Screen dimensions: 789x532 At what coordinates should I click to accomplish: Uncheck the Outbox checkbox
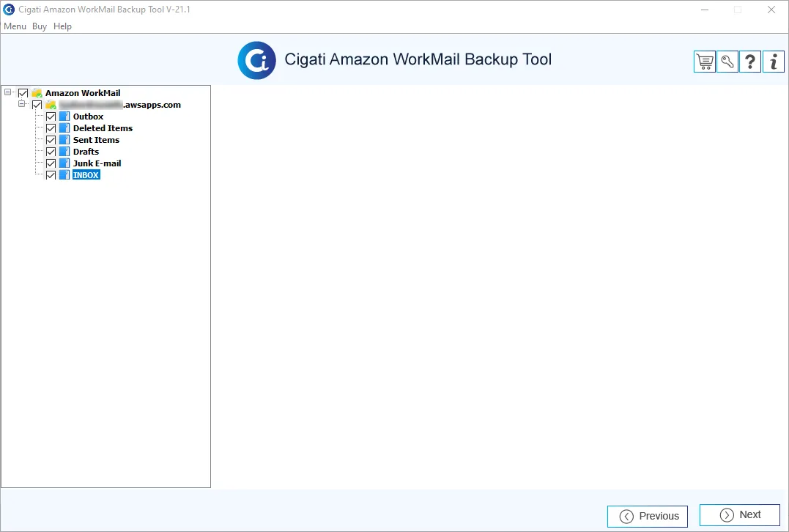pos(51,117)
